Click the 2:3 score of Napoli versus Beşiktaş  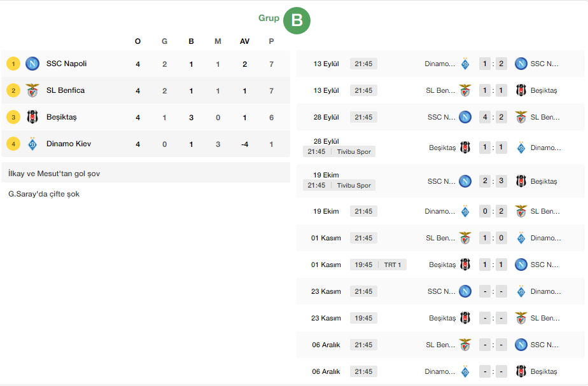493,181
